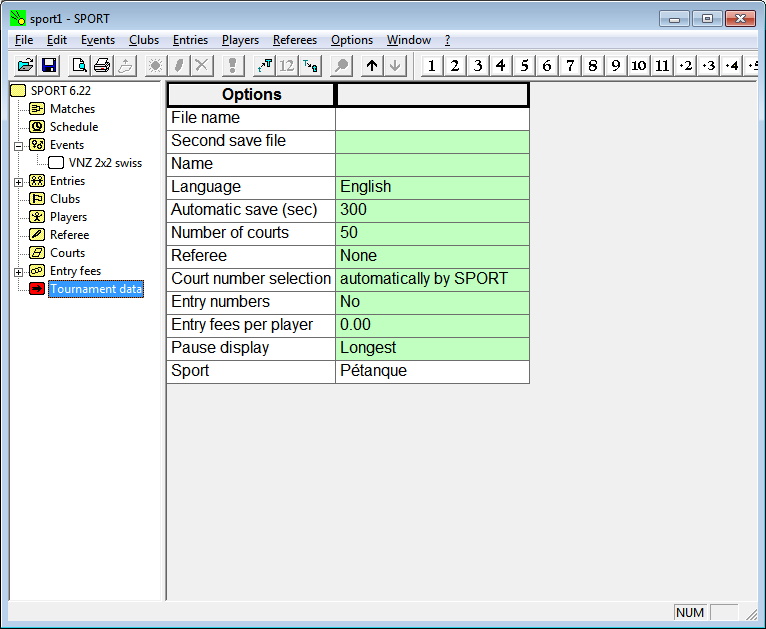
Task: Click the Courts icon in sidebar
Action: [37, 253]
